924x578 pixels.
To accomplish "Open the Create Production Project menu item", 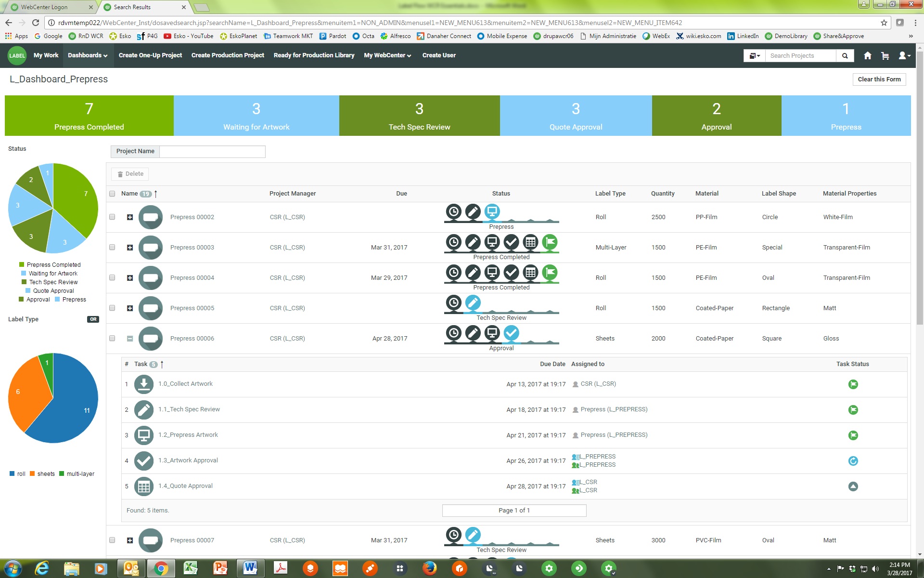I will 228,55.
